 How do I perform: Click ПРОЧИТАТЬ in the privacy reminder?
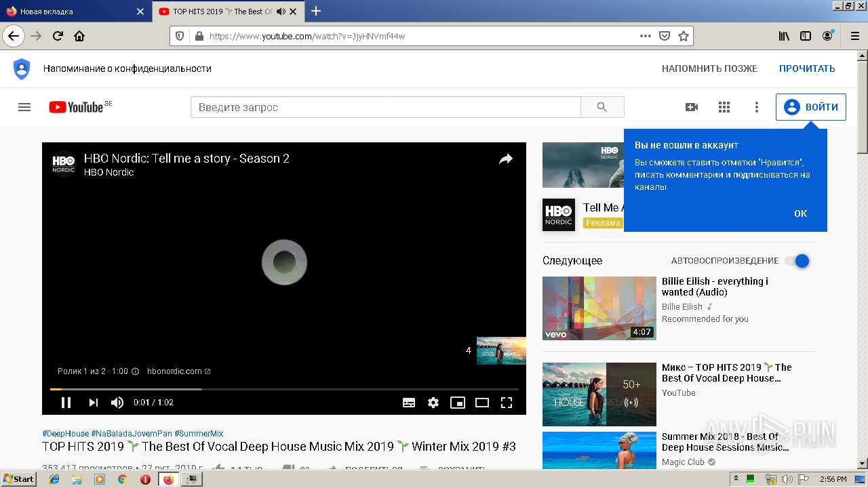tap(807, 68)
